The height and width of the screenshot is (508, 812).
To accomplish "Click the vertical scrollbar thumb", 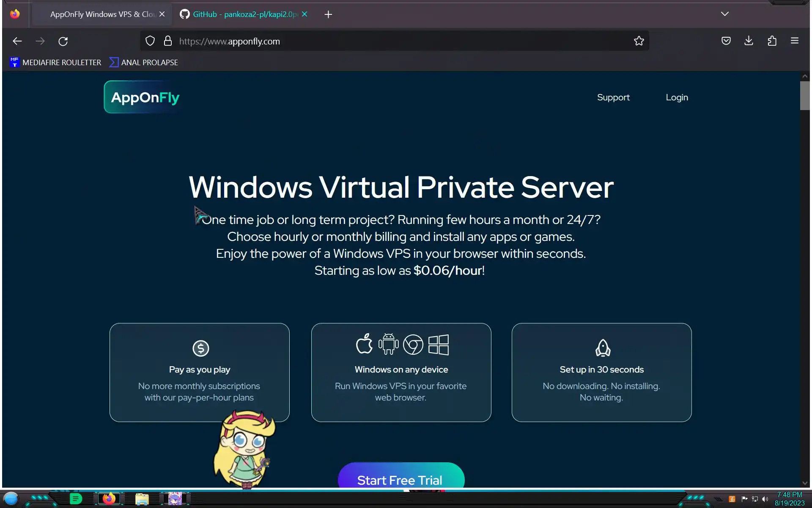I will (x=804, y=95).
